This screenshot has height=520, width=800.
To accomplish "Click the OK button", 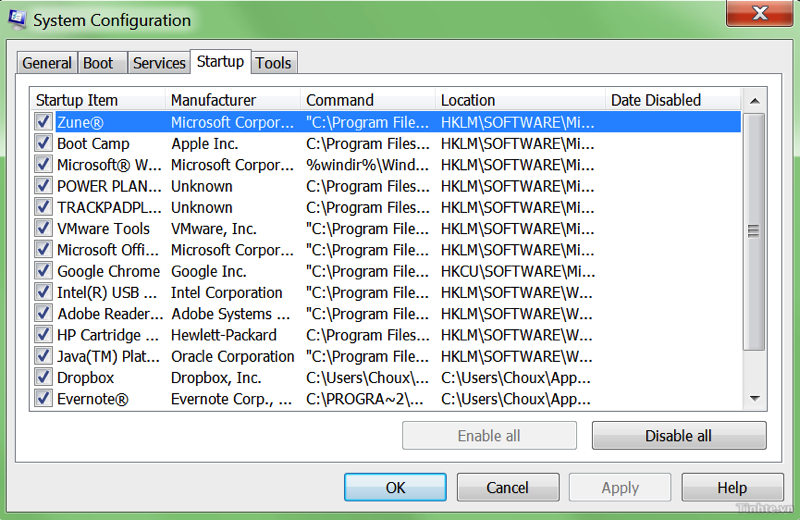I will (395, 487).
